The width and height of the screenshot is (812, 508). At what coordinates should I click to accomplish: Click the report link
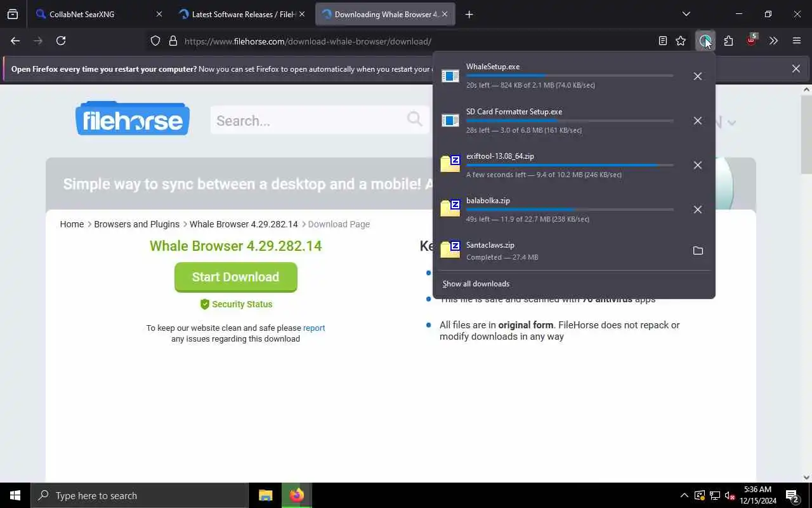click(x=314, y=328)
